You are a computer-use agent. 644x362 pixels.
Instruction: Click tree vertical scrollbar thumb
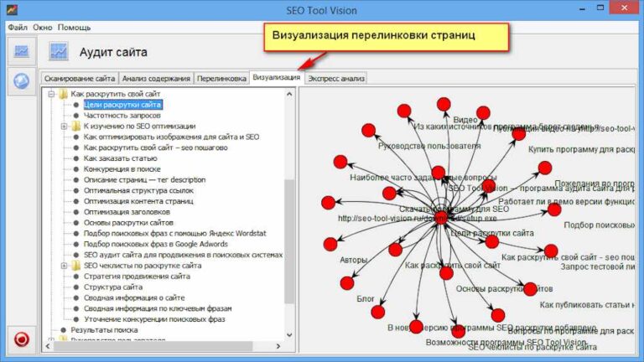point(289,241)
